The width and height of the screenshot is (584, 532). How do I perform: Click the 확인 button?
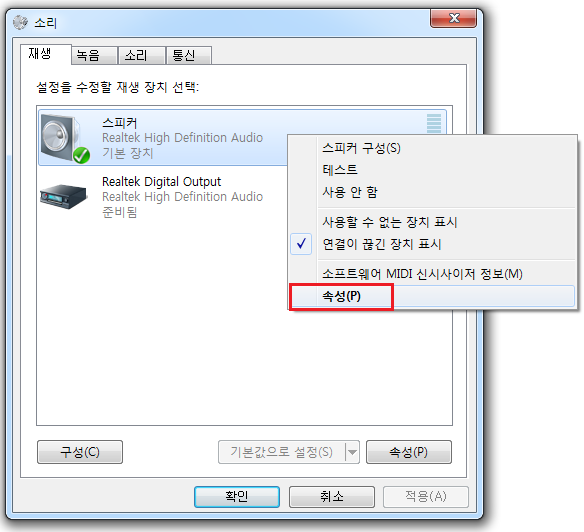237,496
